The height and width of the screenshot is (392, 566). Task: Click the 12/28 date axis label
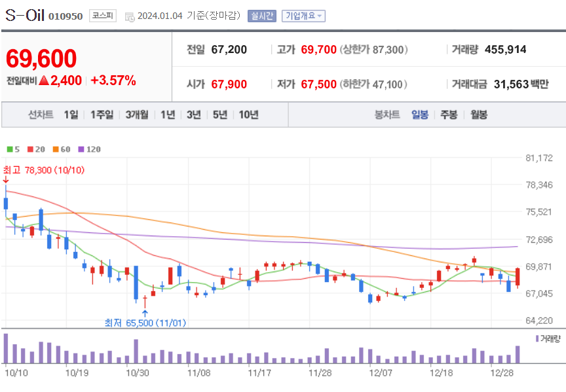click(x=502, y=373)
